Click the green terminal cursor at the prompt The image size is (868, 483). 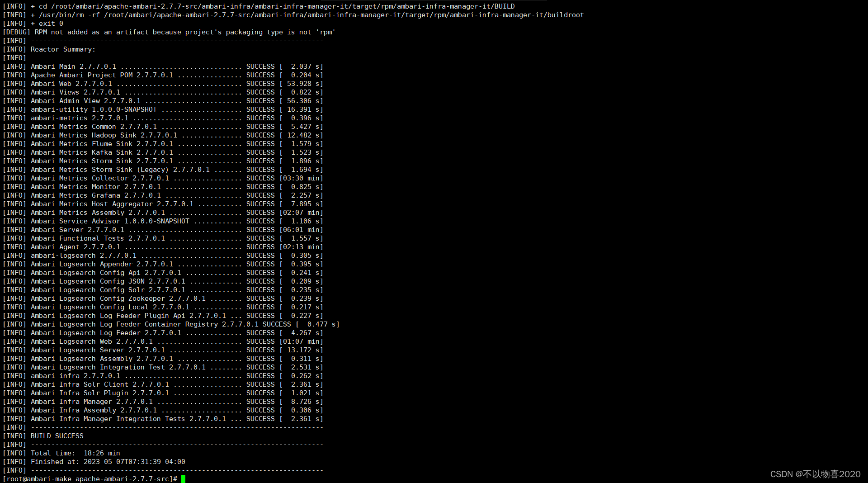click(183, 479)
